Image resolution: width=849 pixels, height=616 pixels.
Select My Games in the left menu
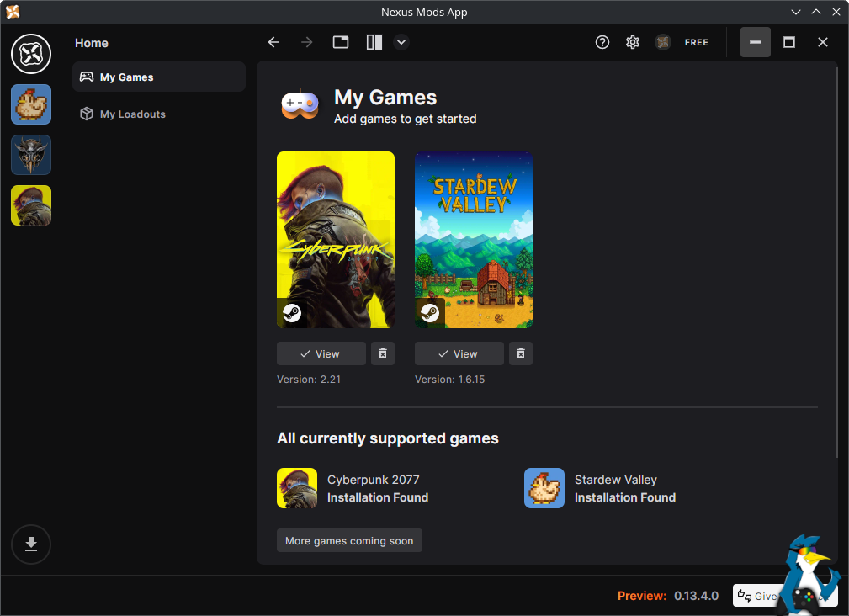[159, 77]
